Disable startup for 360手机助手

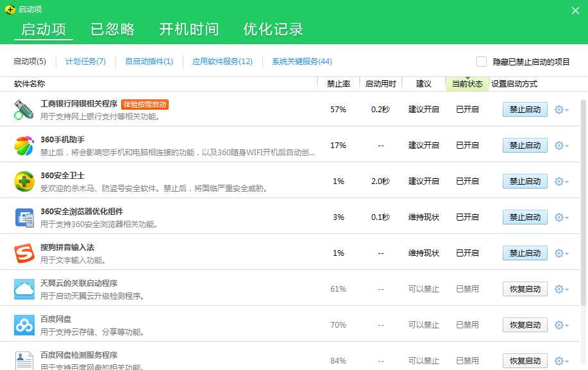[525, 145]
